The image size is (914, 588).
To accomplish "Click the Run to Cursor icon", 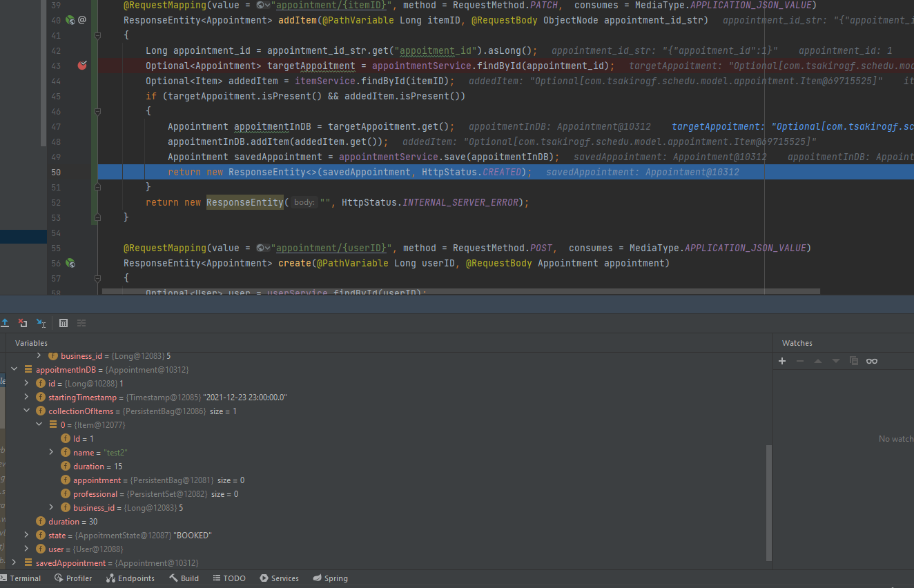I will click(41, 322).
